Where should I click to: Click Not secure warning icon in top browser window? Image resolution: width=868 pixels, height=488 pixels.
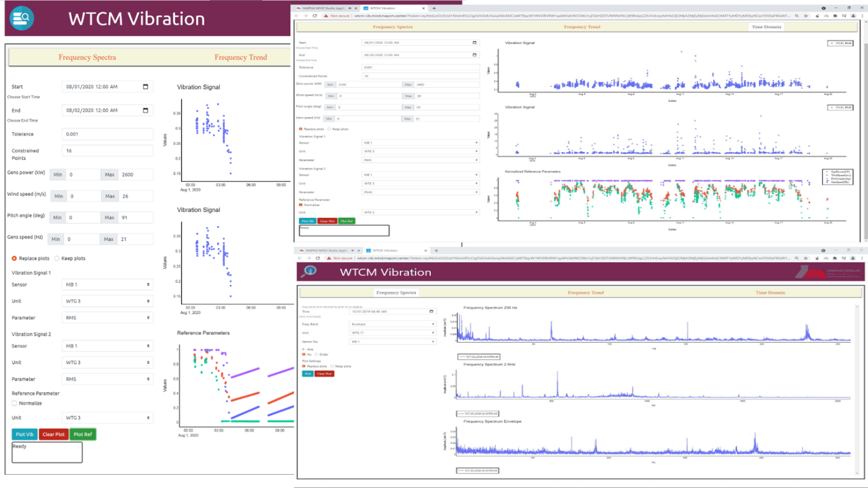[326, 16]
